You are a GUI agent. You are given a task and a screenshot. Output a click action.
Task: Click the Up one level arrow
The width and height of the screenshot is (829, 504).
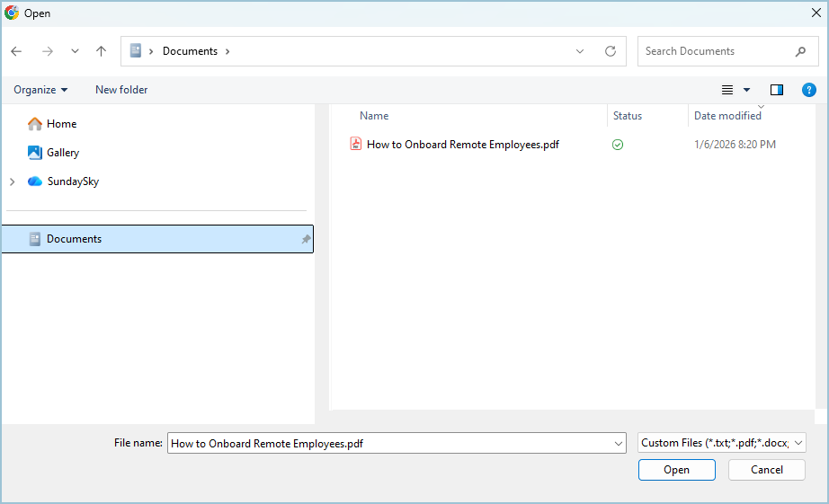point(101,51)
